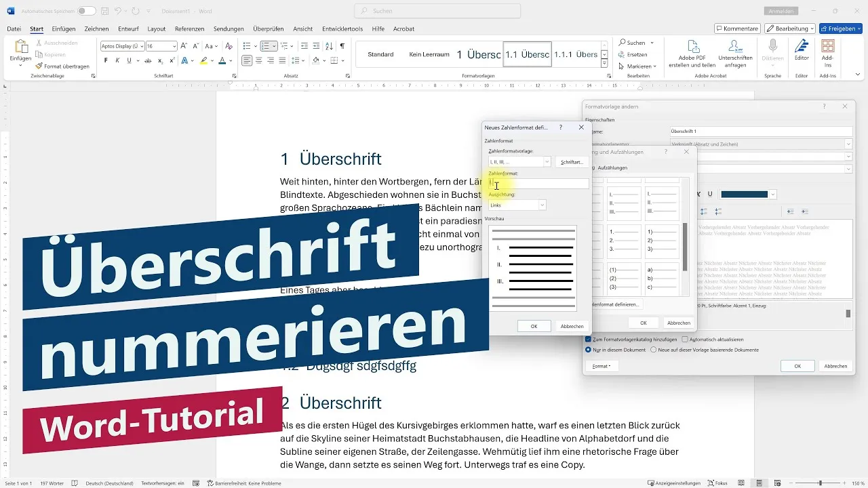The height and width of the screenshot is (488, 868).
Task: Open the Format übertragen (Format Painter) tool
Action: tap(63, 66)
